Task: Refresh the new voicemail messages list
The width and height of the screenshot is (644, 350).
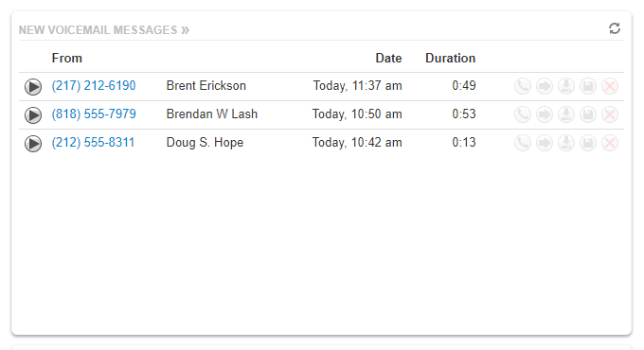Action: pyautogui.click(x=615, y=28)
